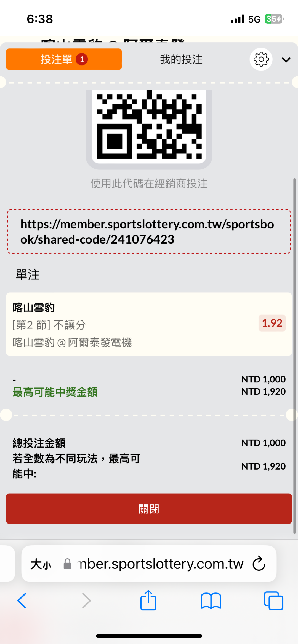Show Safari open tabs icon
This screenshot has height=644, width=298.
tap(273, 600)
